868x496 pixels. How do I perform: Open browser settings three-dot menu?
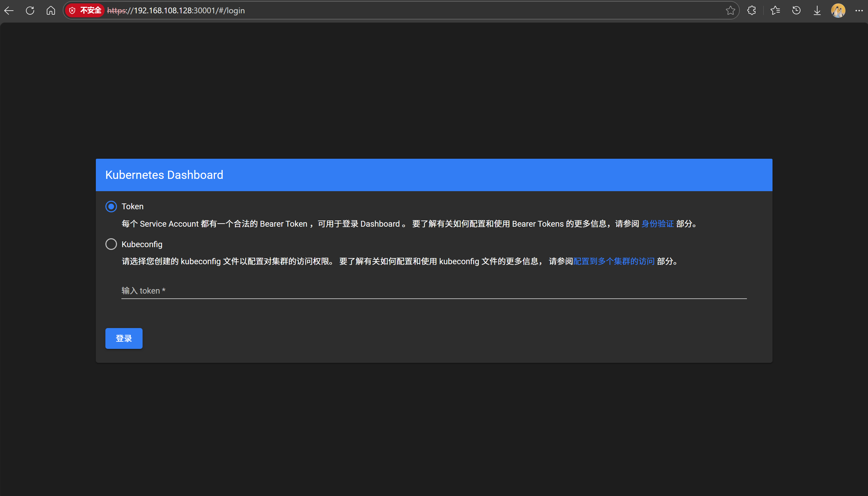coord(859,11)
